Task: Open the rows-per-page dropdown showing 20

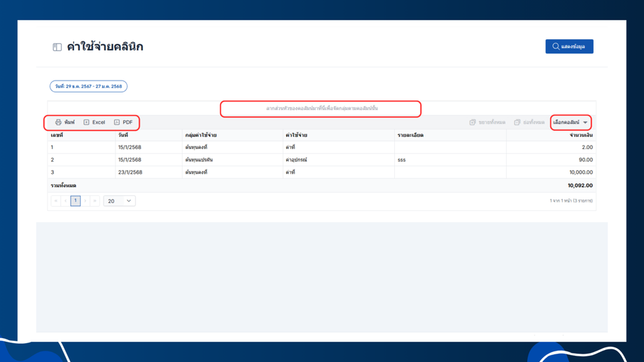Action: click(x=119, y=201)
